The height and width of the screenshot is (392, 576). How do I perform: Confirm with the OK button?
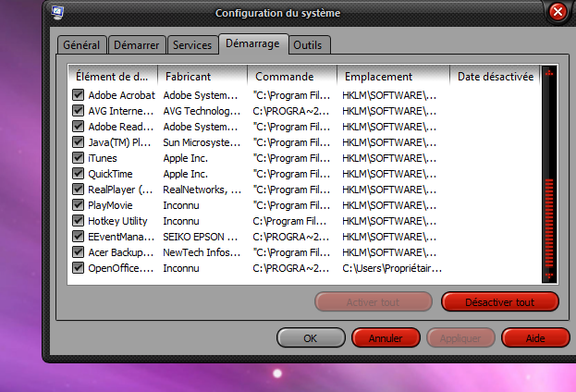coord(311,338)
